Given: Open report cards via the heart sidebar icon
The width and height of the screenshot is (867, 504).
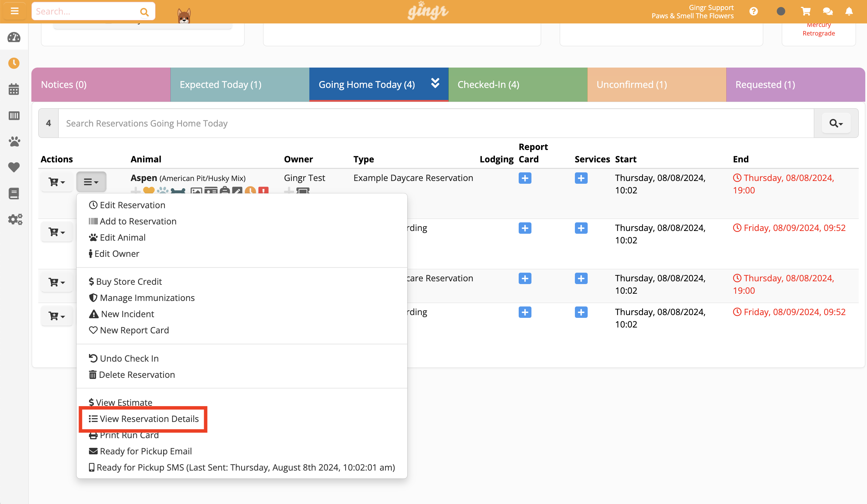Looking at the screenshot, I should [14, 167].
